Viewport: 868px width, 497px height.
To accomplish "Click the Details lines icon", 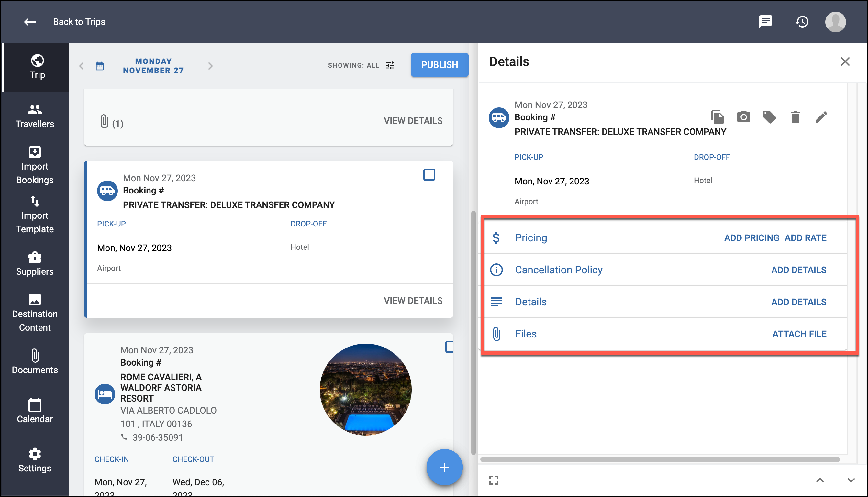I will click(496, 302).
